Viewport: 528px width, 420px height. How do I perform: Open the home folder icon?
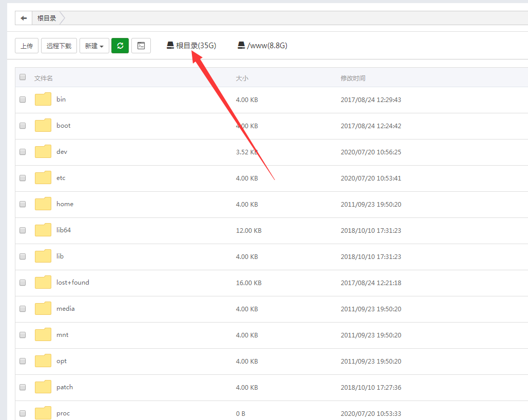click(x=43, y=204)
